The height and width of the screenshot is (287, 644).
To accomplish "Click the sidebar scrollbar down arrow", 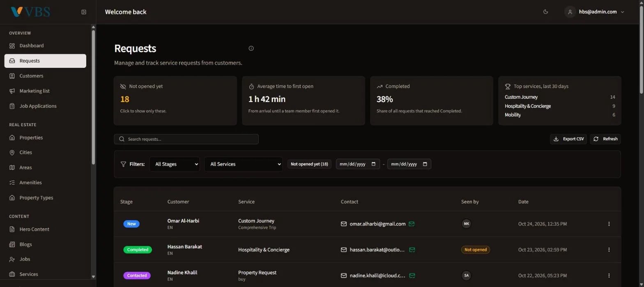I will [x=93, y=277].
